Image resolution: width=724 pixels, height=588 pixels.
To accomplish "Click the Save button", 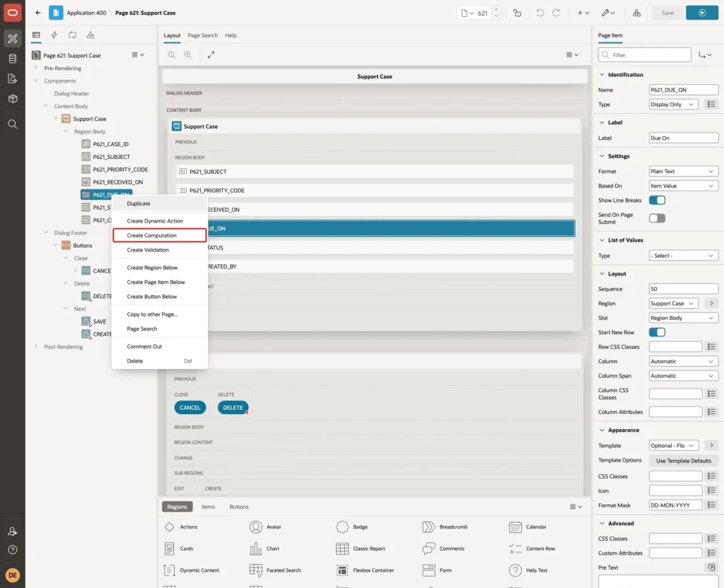I will coord(667,13).
